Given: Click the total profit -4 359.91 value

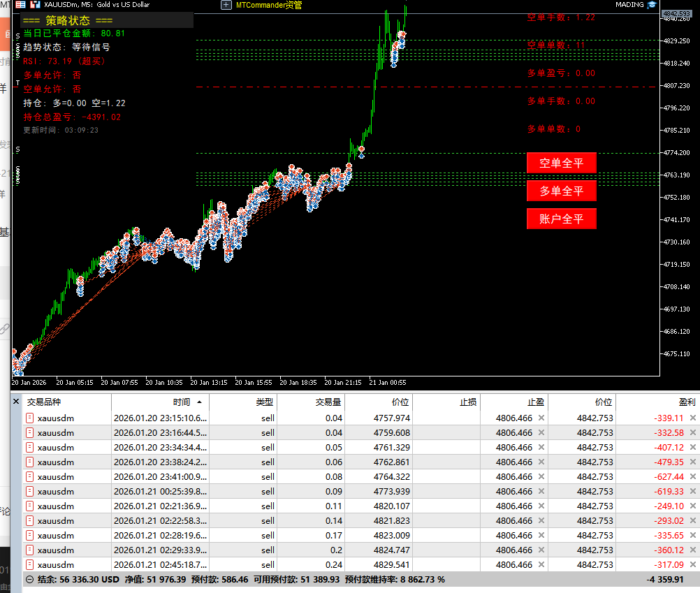Looking at the screenshot, I should pos(665,580).
